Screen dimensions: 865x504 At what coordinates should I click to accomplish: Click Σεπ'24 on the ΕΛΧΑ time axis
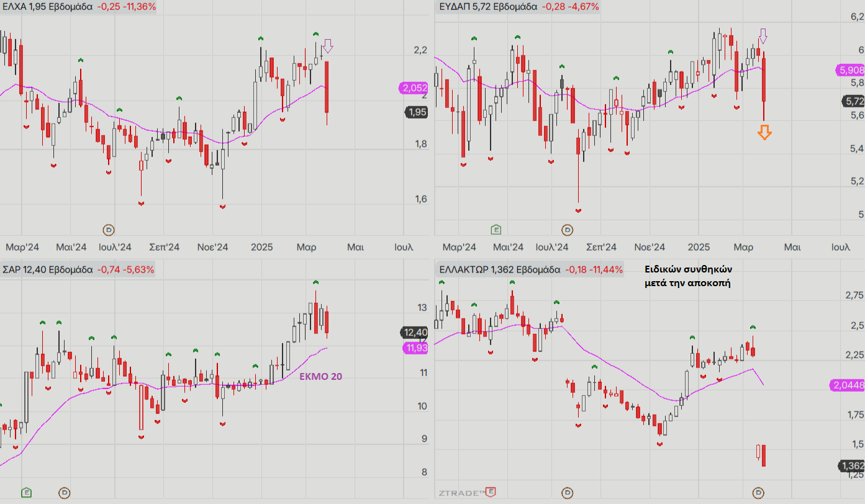[165, 247]
